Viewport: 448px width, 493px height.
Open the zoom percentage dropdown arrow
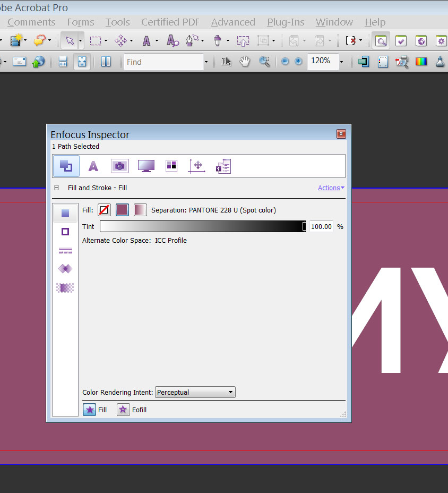tap(341, 62)
